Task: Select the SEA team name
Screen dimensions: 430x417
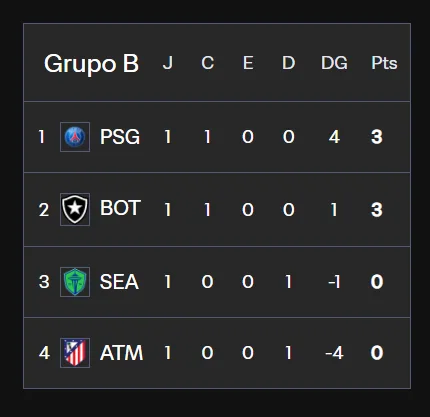Action: [x=119, y=282]
